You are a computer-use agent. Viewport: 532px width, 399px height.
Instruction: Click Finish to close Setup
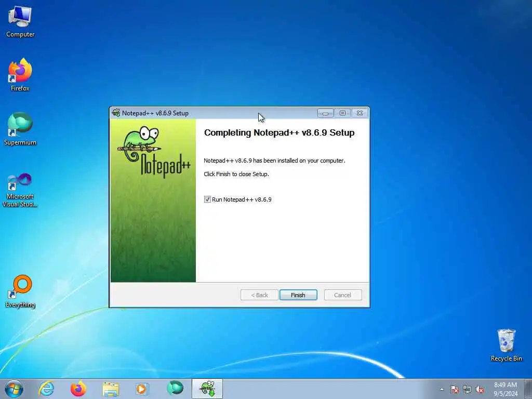click(x=298, y=295)
